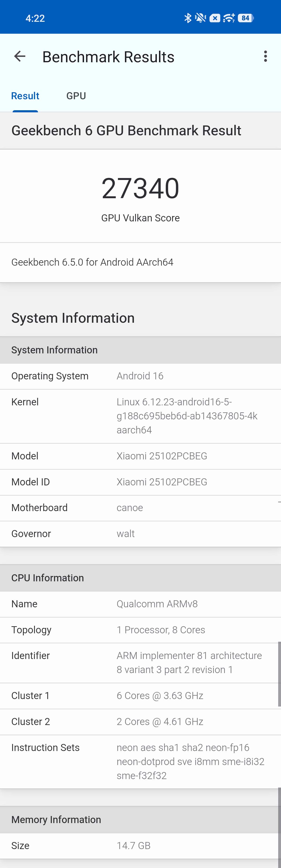Tap the Governor walt row
This screenshot has height=868, width=281.
click(x=140, y=534)
